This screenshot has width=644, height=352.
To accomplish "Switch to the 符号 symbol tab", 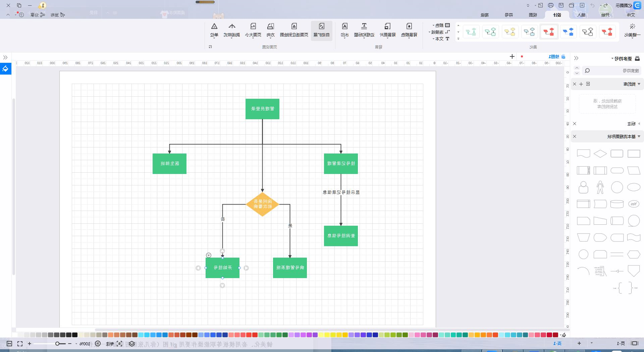I will pos(508,15).
